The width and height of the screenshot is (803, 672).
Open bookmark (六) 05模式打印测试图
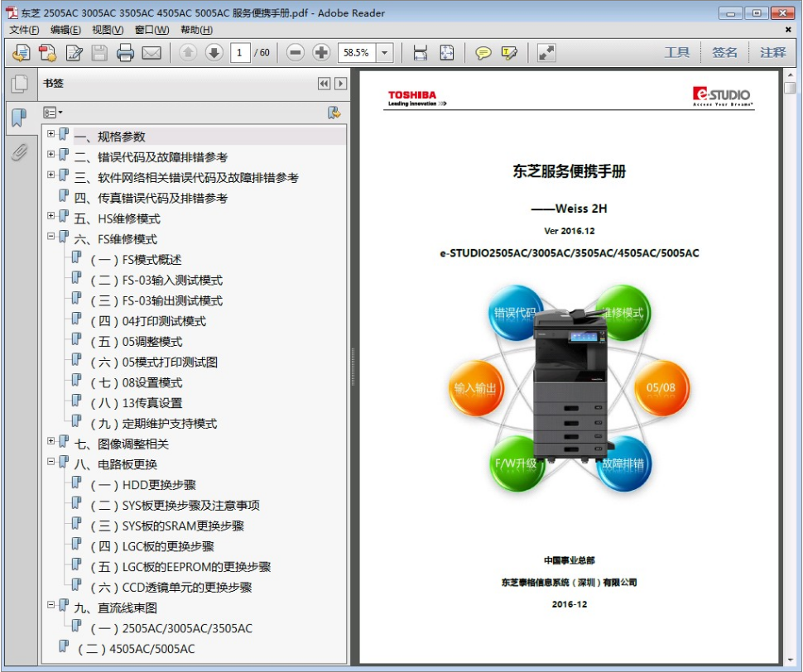pos(154,362)
